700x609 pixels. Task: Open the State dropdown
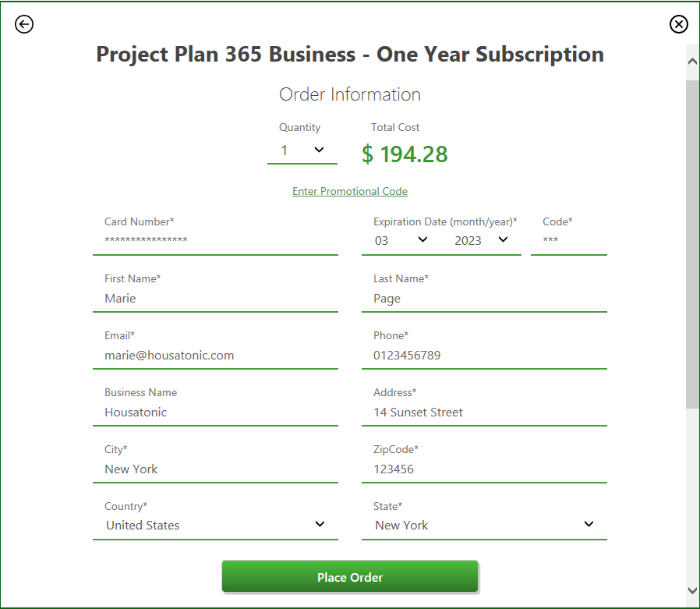(484, 525)
